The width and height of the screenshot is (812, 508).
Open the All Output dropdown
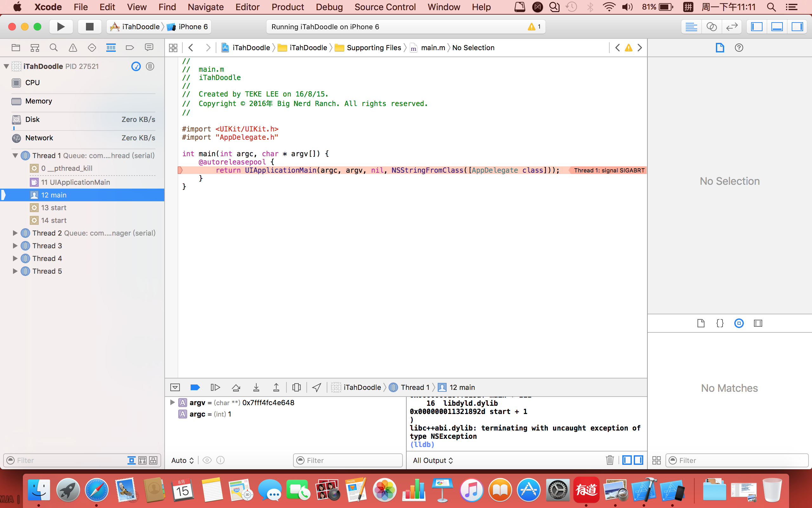click(433, 460)
